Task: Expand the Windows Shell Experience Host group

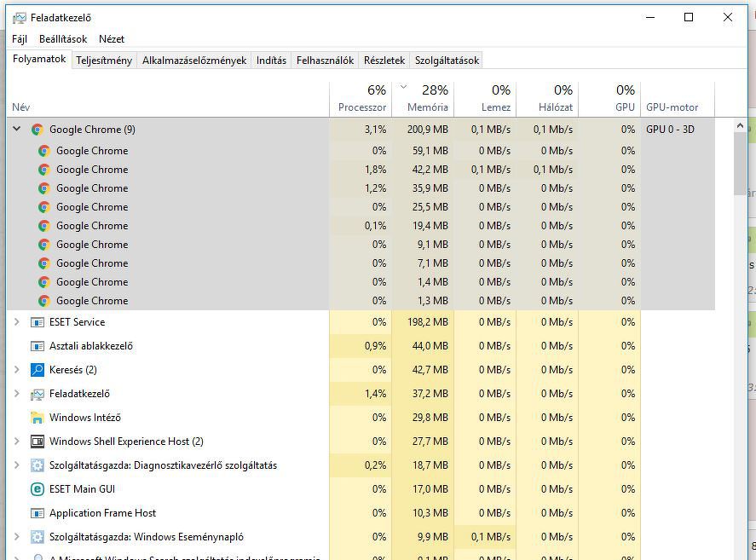Action: tap(16, 442)
